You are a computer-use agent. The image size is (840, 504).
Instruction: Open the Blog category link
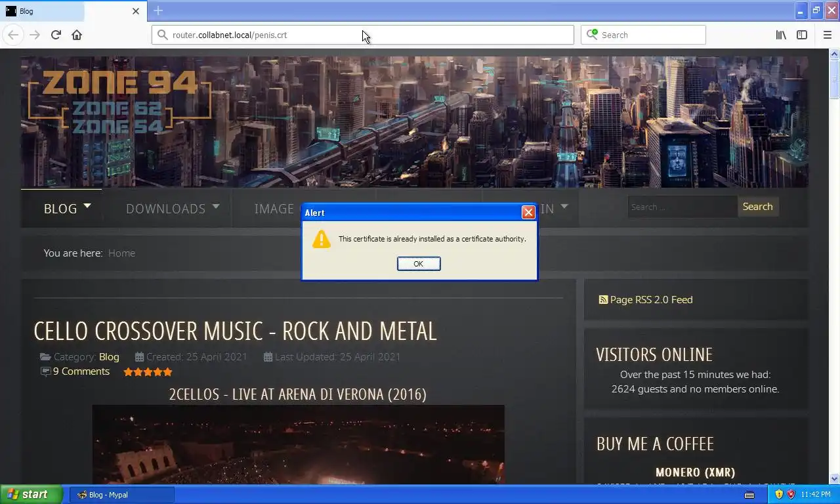(x=109, y=357)
